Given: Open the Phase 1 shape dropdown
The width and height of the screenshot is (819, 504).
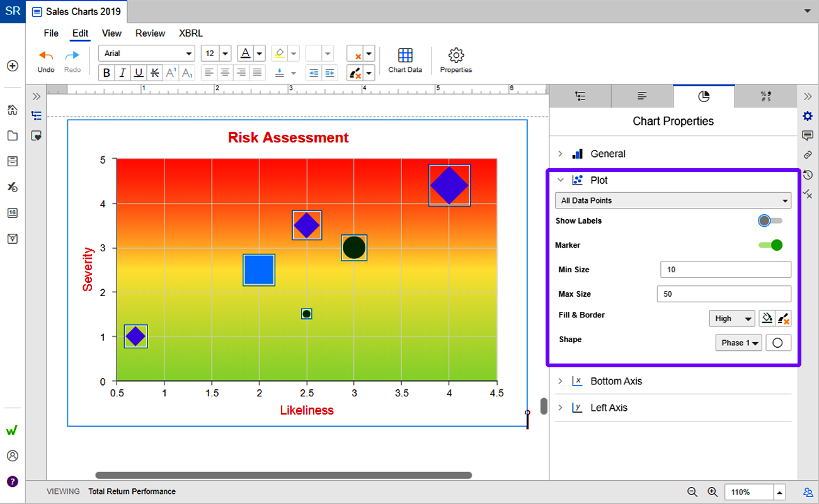Looking at the screenshot, I should click(738, 343).
